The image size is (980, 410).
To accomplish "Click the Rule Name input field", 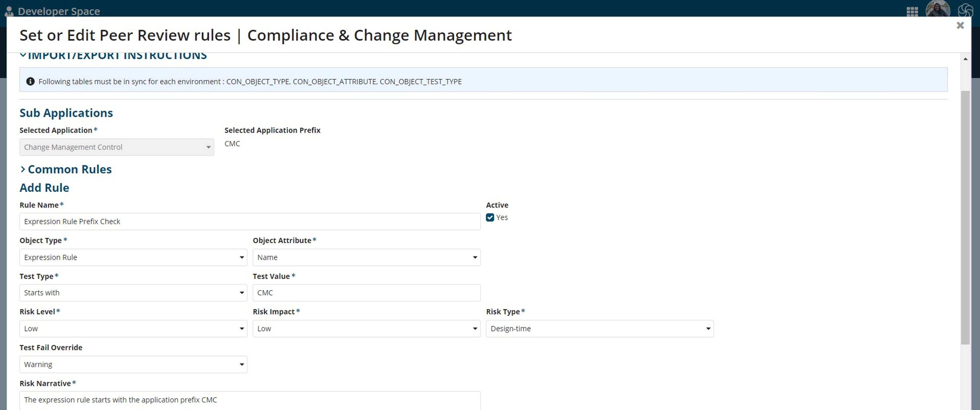I will coord(250,221).
